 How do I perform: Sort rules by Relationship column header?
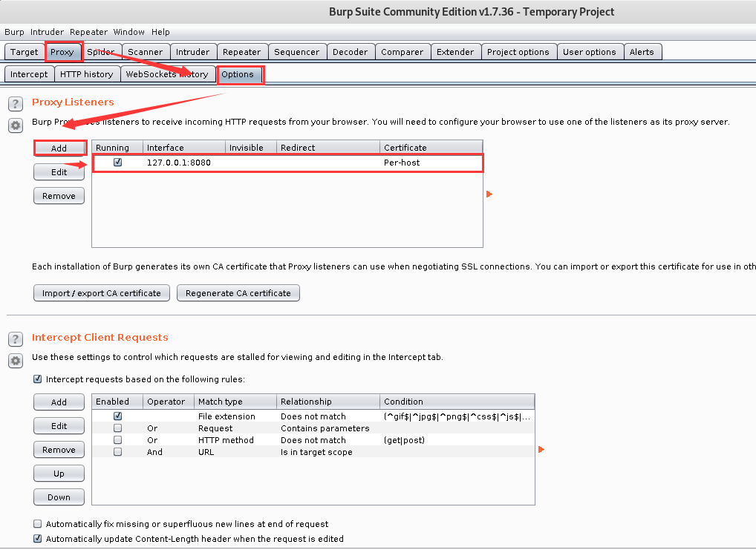pyautogui.click(x=328, y=402)
